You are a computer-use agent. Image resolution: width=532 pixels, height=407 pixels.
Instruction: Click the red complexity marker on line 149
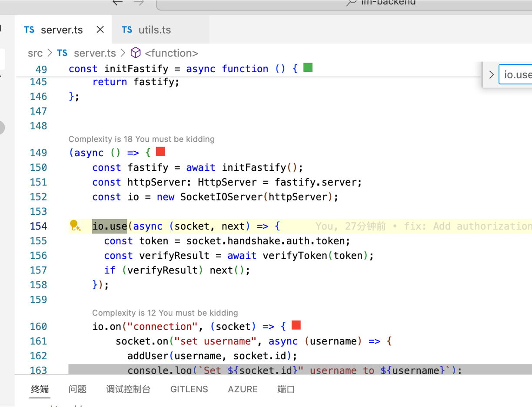click(160, 152)
